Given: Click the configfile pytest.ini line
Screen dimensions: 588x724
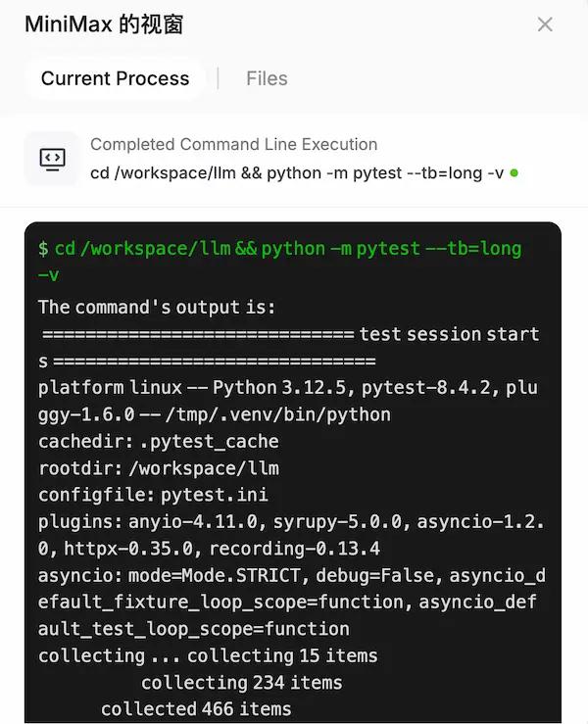Looking at the screenshot, I should click(153, 495).
